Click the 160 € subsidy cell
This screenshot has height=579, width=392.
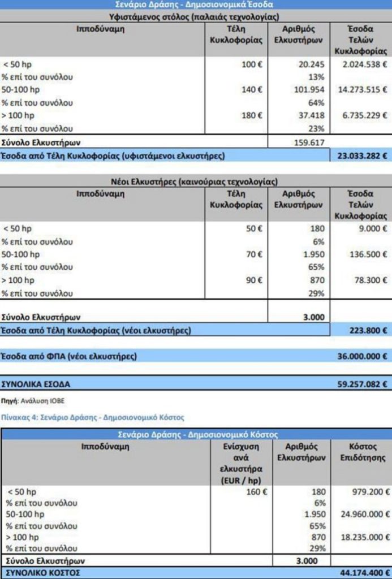point(257,491)
